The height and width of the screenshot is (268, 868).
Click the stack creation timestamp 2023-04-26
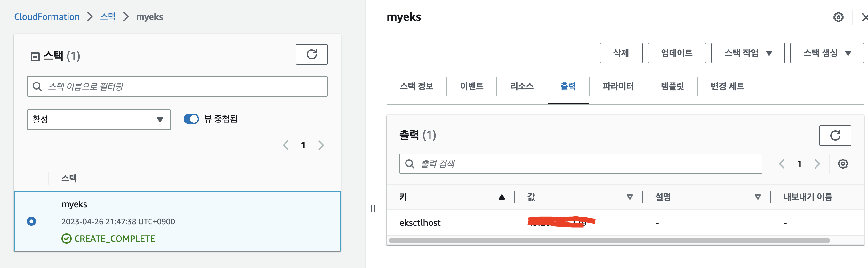[x=118, y=222]
